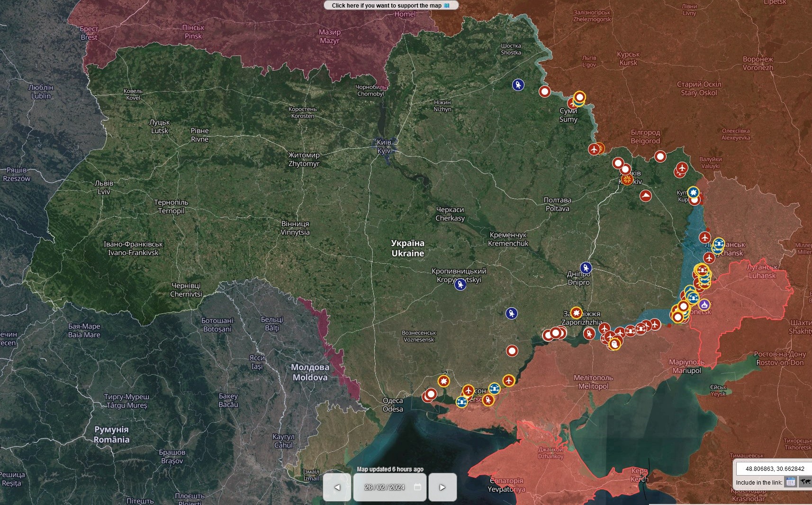Click the blue rocket marker south of Kremenchuk
The width and height of the screenshot is (812, 505).
511,313
